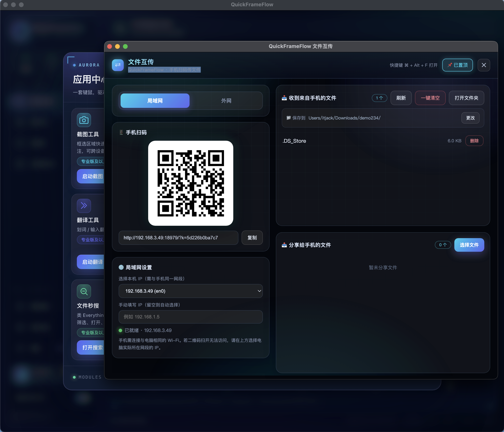Click the save path Users/itjack/Downloads/demo234/ text
The height and width of the screenshot is (432, 504).
coord(344,118)
